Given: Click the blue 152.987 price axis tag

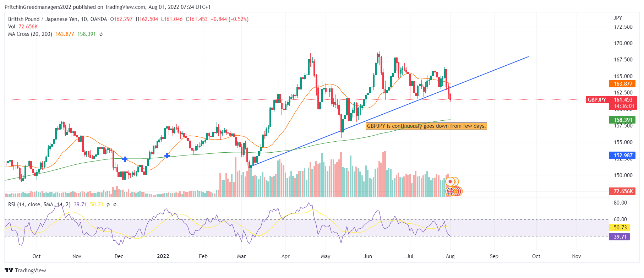Looking at the screenshot, I should pyautogui.click(x=623, y=156).
